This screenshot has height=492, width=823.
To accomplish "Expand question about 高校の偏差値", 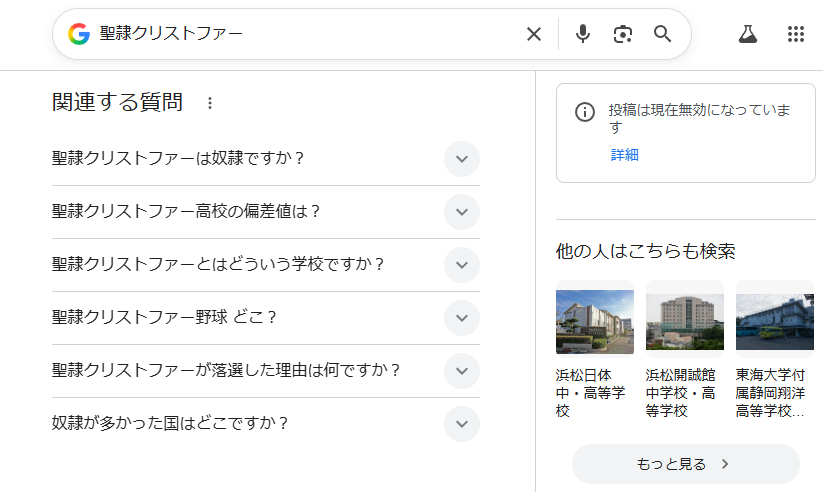I will (x=461, y=212).
